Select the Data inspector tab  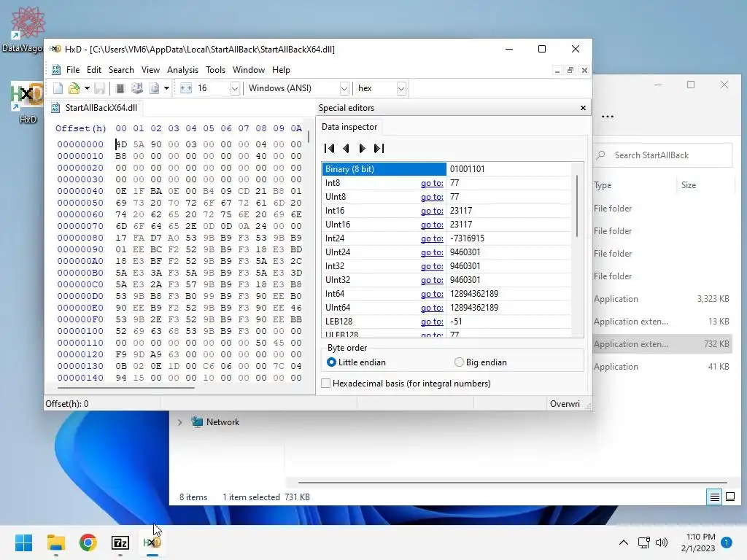coord(349,127)
